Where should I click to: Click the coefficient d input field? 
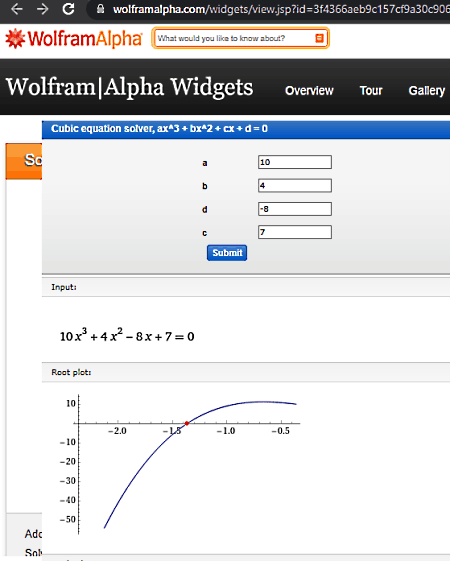295,209
